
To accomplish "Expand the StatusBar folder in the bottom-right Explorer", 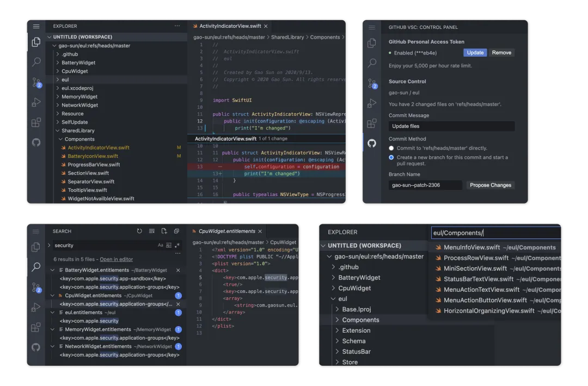I will point(337,352).
